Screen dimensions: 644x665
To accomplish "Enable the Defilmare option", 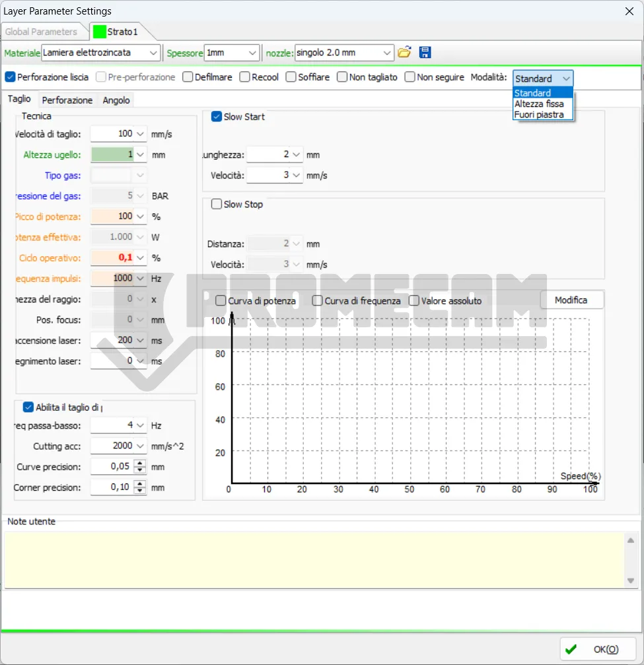I will click(x=188, y=77).
